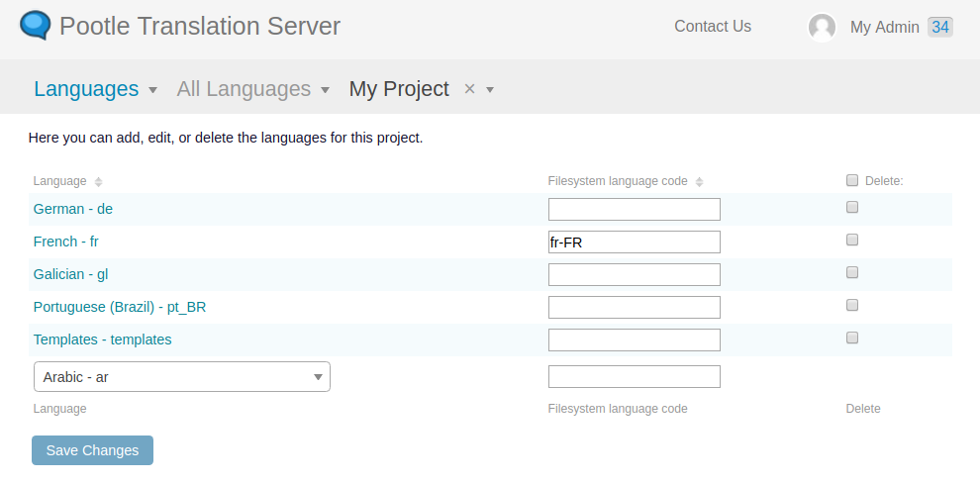Click the top Delete: header label

point(884,181)
